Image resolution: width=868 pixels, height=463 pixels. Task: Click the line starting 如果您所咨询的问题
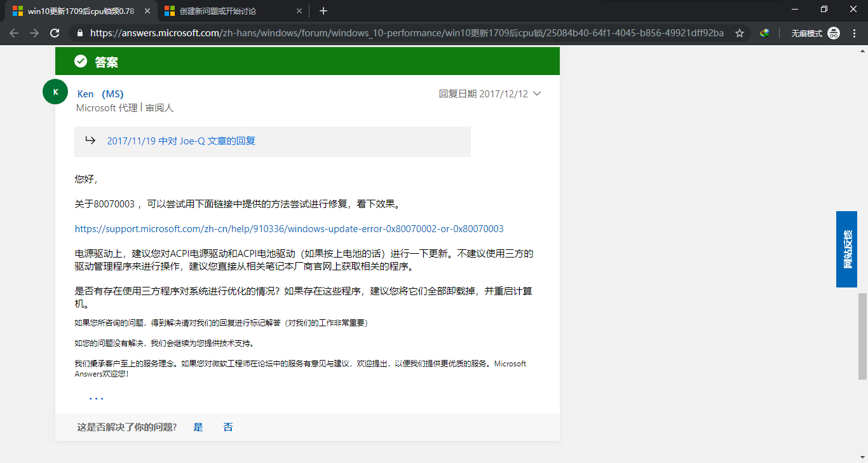(221, 323)
